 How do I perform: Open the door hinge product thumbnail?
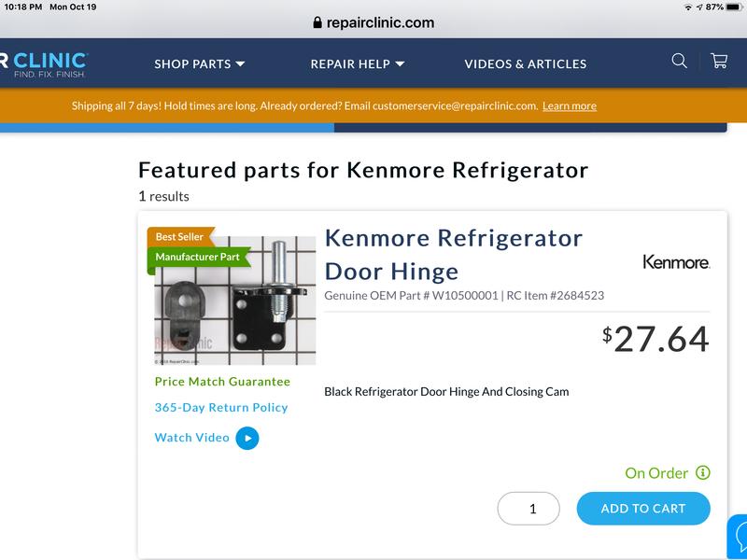(234, 301)
